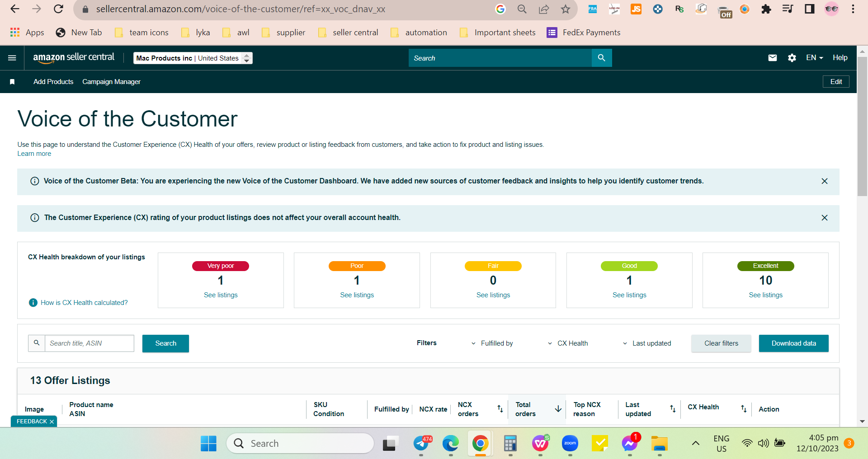See listings under Poor

357,295
